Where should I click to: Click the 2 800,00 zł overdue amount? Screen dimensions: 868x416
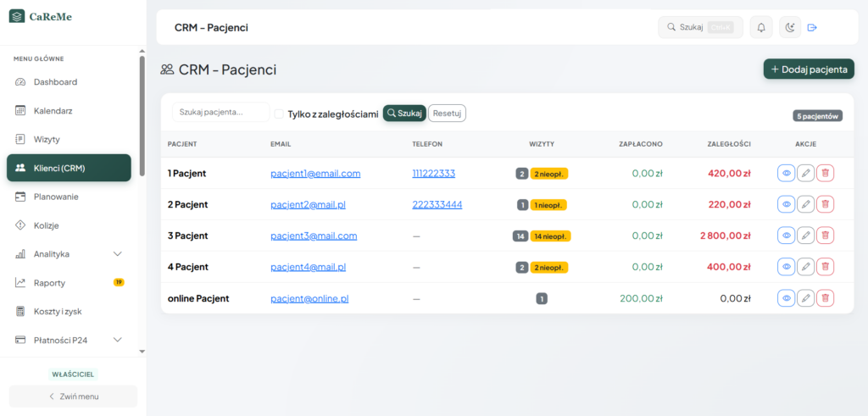(726, 236)
